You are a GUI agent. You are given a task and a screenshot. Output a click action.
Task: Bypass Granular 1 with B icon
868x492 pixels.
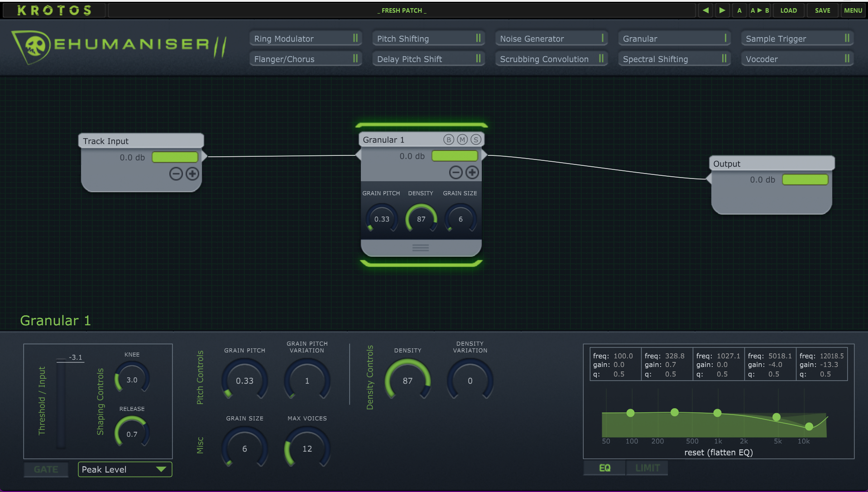pyautogui.click(x=448, y=140)
